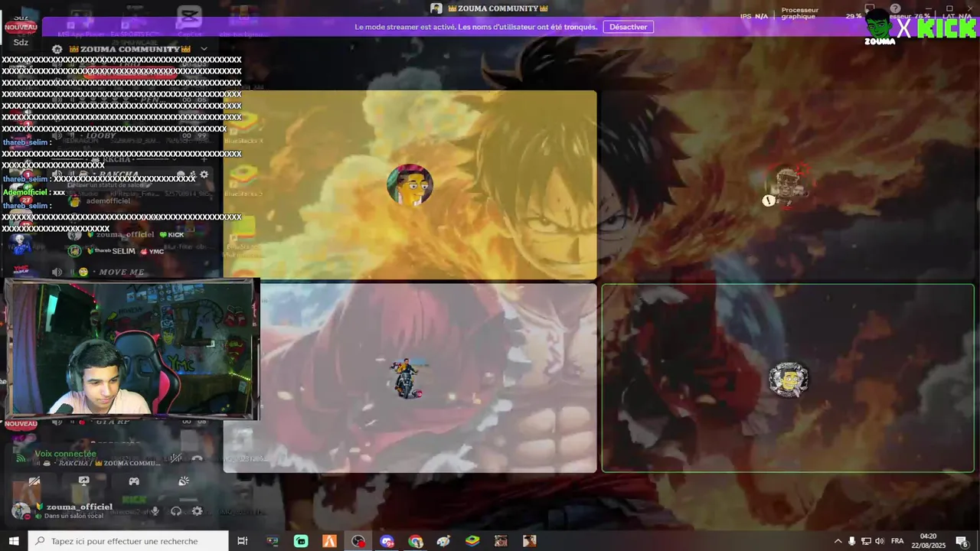This screenshot has height=551, width=980.
Task: Open the monitor app icon after Task View
Action: click(272, 541)
